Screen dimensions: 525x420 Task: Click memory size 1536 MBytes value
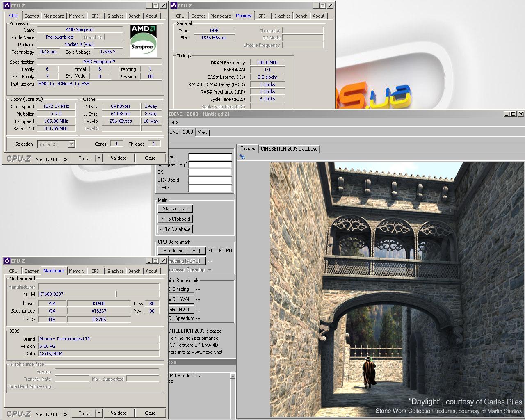214,38
